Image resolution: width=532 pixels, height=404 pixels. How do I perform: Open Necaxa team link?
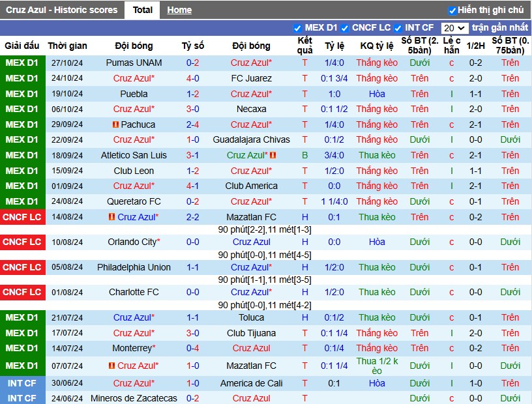pyautogui.click(x=252, y=109)
